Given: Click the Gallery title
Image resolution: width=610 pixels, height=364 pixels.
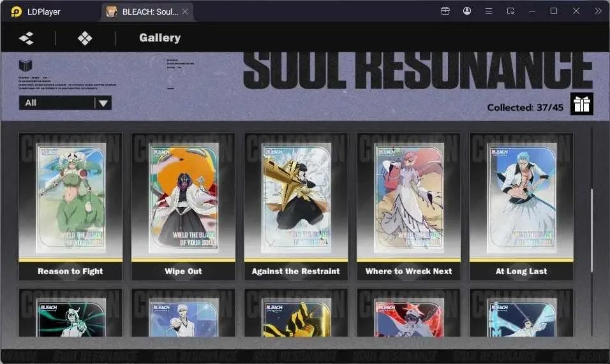Looking at the screenshot, I should [160, 38].
